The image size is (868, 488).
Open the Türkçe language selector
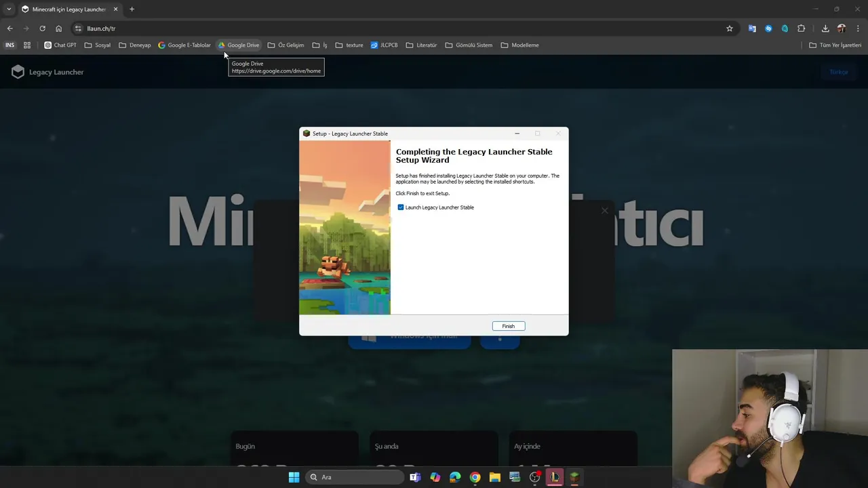coord(839,72)
